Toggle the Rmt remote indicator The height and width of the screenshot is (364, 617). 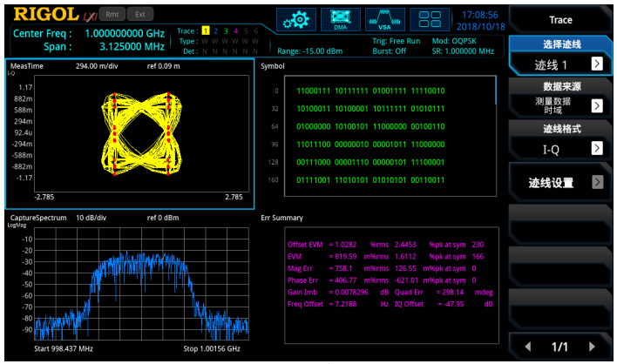[x=112, y=15]
